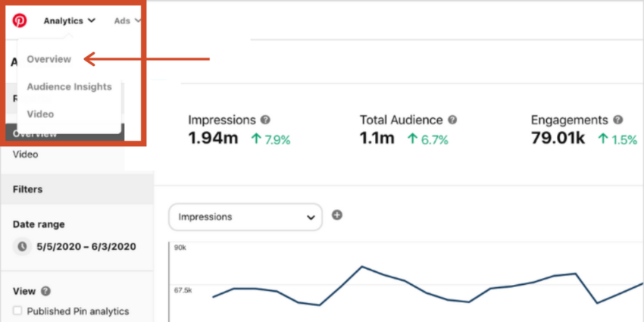Select Video in the Analytics dropdown menu
The width and height of the screenshot is (644, 322).
tap(40, 114)
